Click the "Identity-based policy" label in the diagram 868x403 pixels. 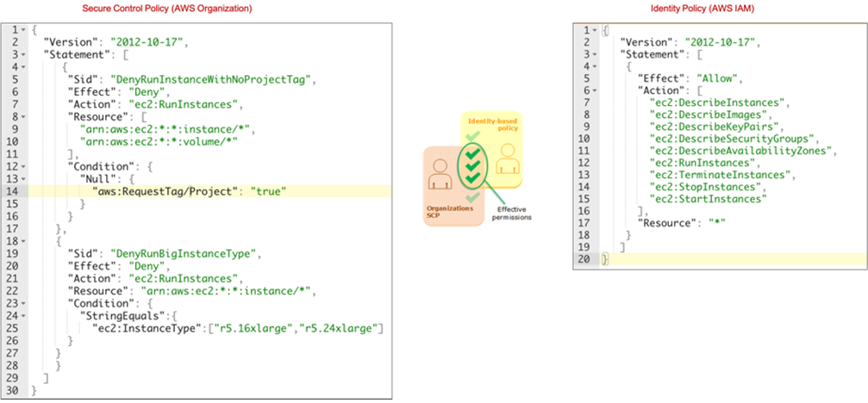tap(492, 124)
